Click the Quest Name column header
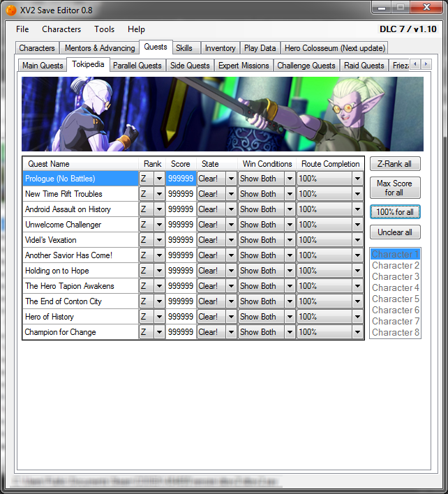The image size is (448, 494). pyautogui.click(x=81, y=164)
